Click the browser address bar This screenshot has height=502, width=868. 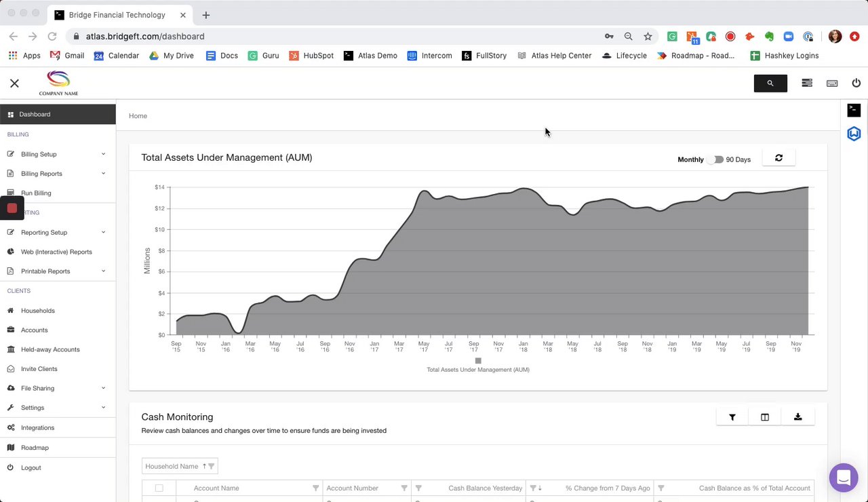click(339, 37)
